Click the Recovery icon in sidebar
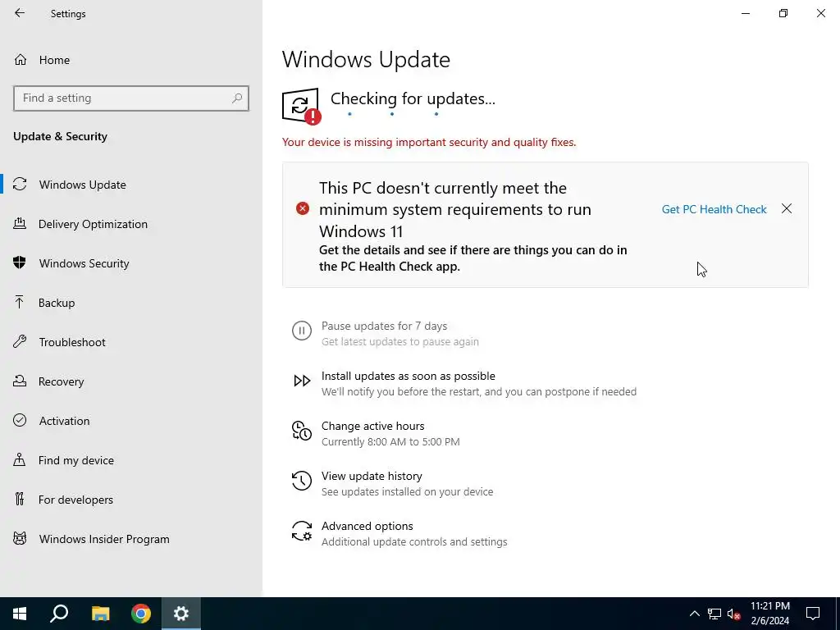Image resolution: width=840 pixels, height=630 pixels. click(x=20, y=381)
